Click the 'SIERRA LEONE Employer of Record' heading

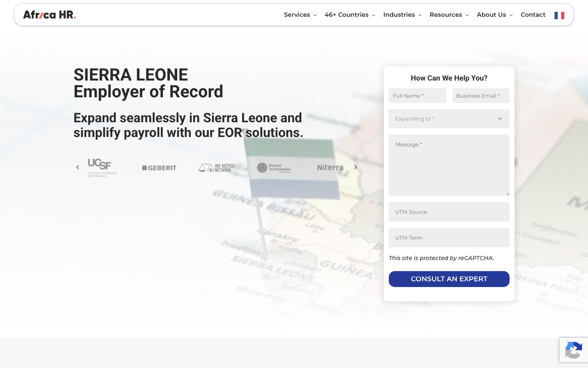point(148,83)
